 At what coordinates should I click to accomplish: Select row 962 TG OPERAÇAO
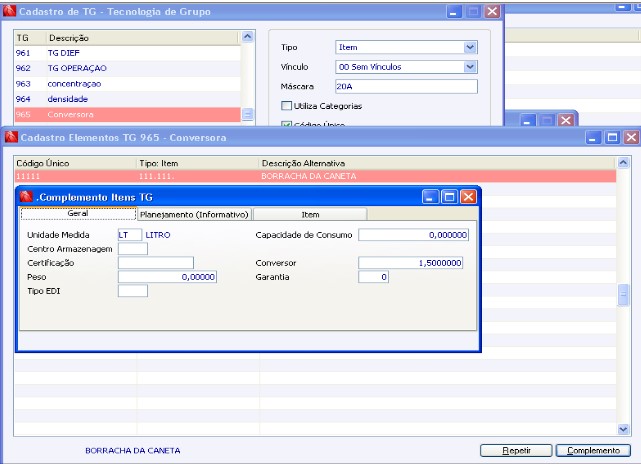tap(128, 68)
